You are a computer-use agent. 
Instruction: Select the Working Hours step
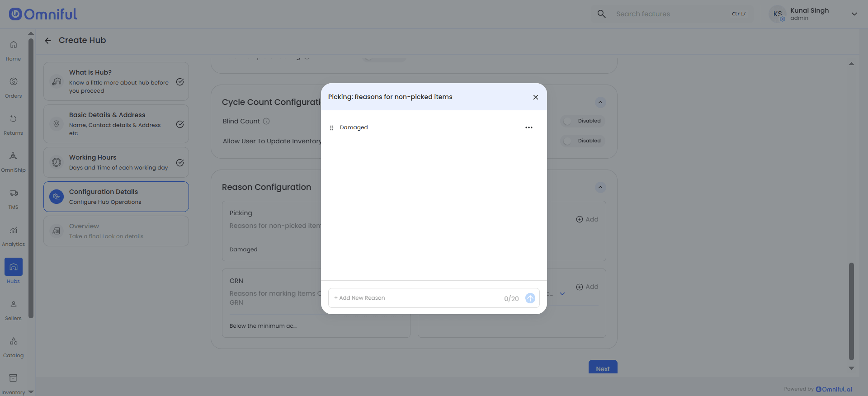pos(116,162)
